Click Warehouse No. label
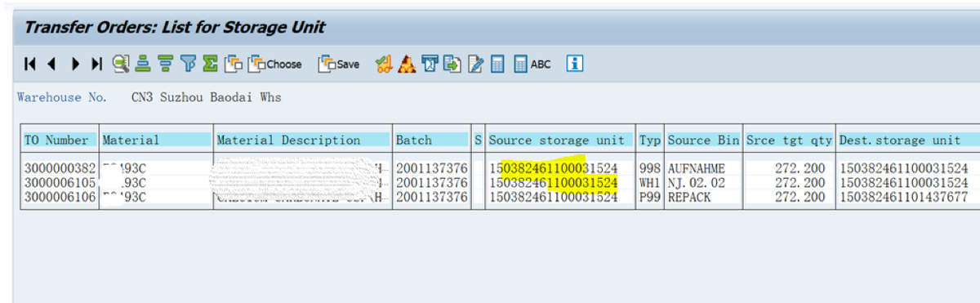 (62, 97)
